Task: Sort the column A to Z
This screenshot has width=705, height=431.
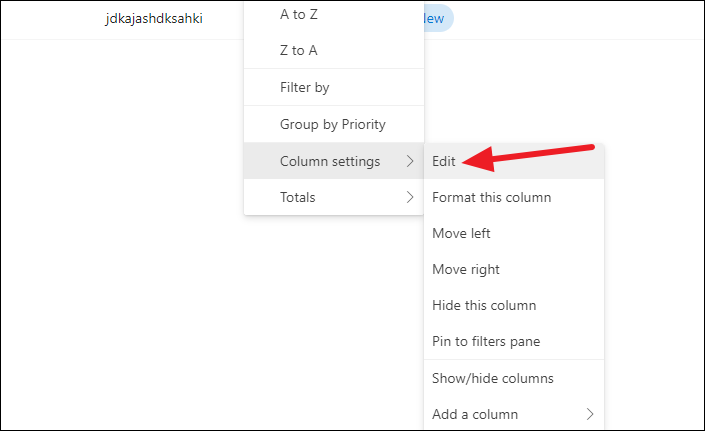Action: [299, 15]
